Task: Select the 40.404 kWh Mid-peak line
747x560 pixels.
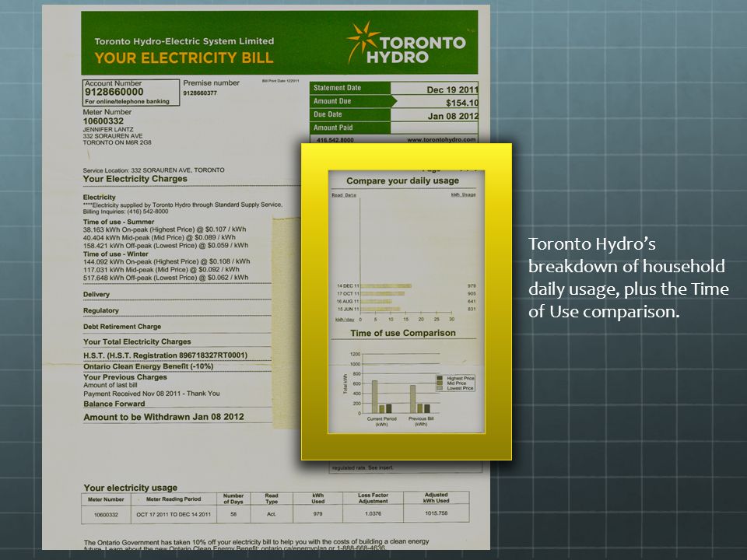Action: point(159,238)
